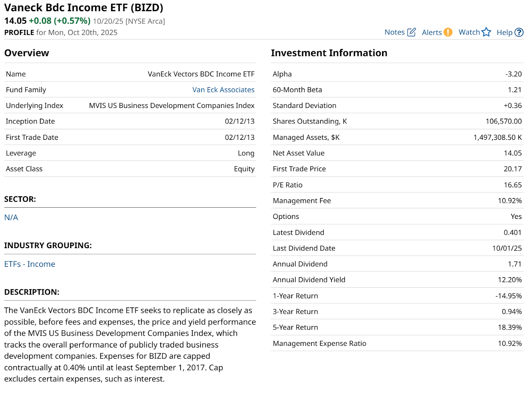The width and height of the screenshot is (532, 397).
Task: Open the Help link text
Action: [x=504, y=33]
